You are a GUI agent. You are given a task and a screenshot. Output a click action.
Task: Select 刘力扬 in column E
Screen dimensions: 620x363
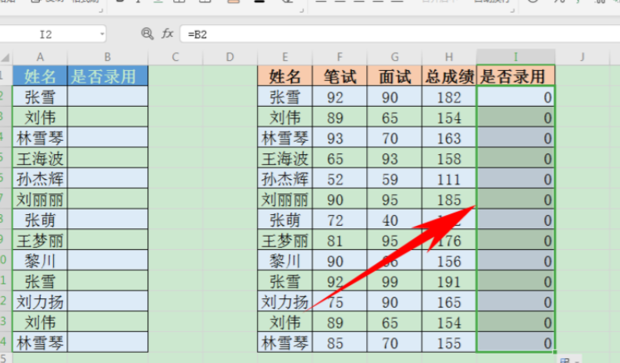click(x=285, y=302)
